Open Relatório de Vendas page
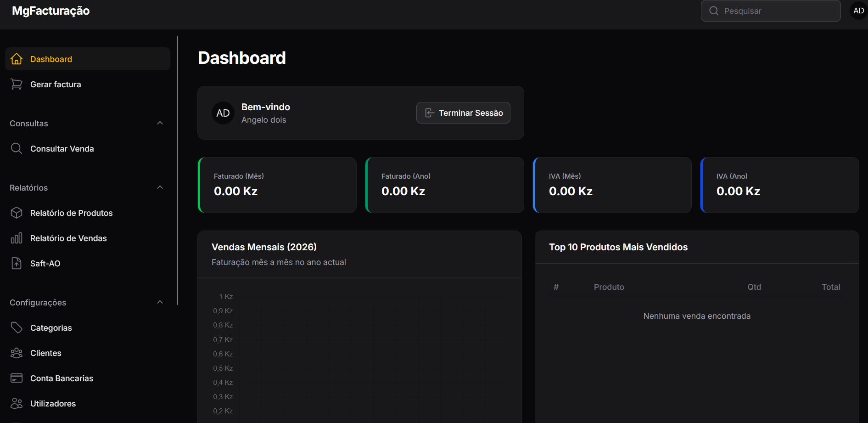 [x=88, y=238]
